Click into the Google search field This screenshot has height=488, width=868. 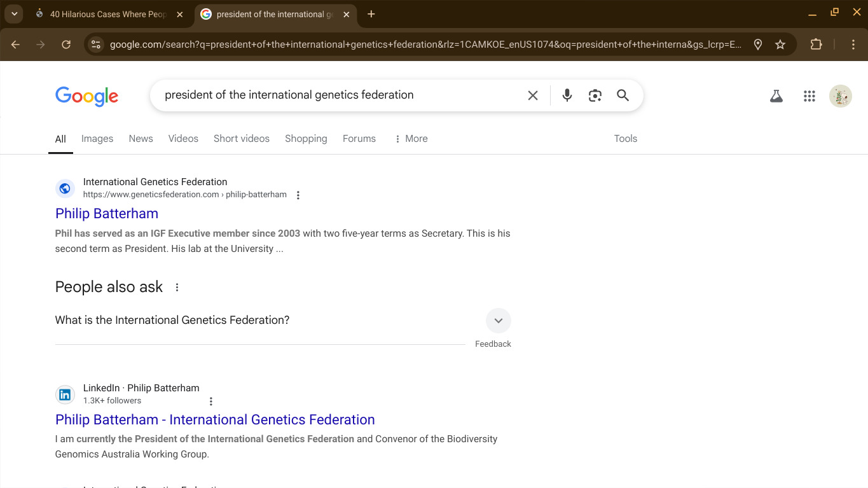pos(337,95)
